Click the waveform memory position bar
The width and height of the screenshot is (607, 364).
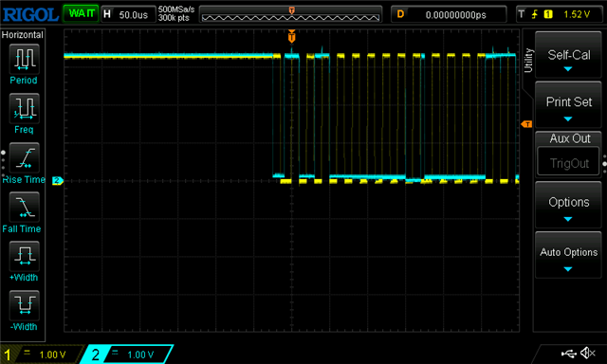tap(291, 15)
